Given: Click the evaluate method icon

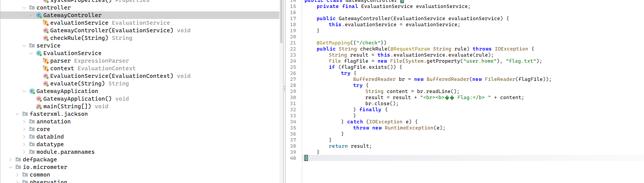Looking at the screenshot, I should (46, 84).
